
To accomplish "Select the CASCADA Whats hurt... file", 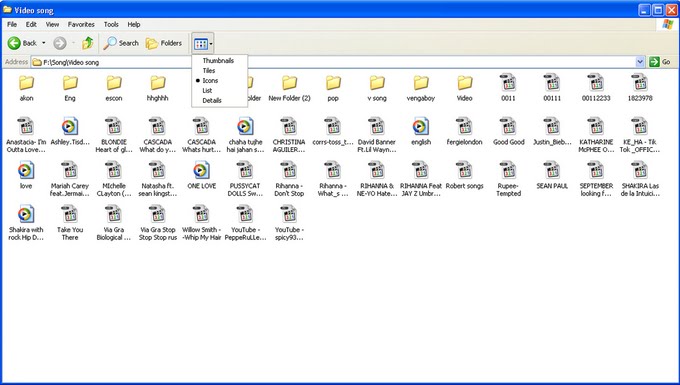I will (201, 135).
